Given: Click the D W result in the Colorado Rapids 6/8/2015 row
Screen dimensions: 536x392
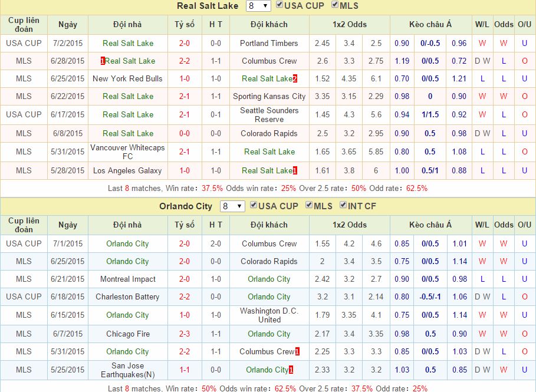Looking at the screenshot, I should click(482, 134).
